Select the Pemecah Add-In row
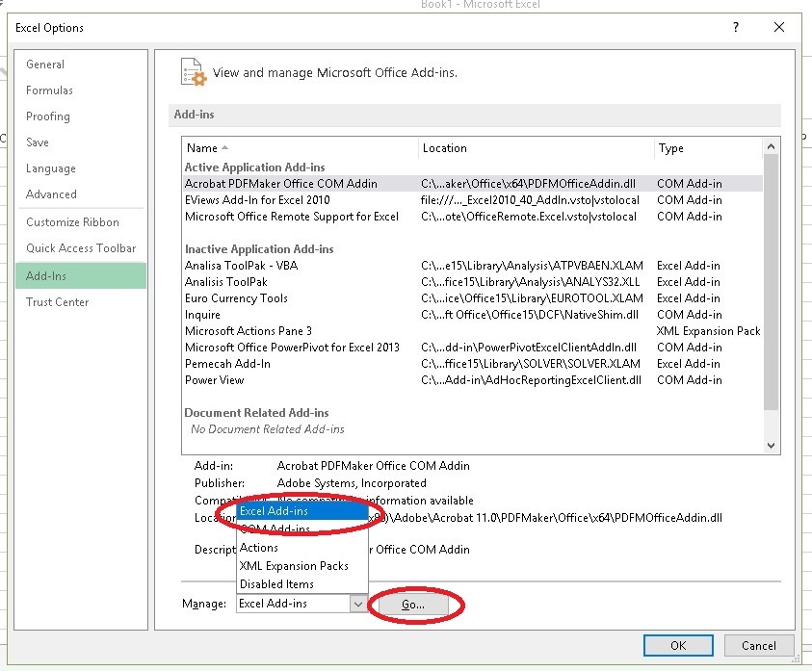Viewport: 812px width, 671px height. [x=227, y=364]
